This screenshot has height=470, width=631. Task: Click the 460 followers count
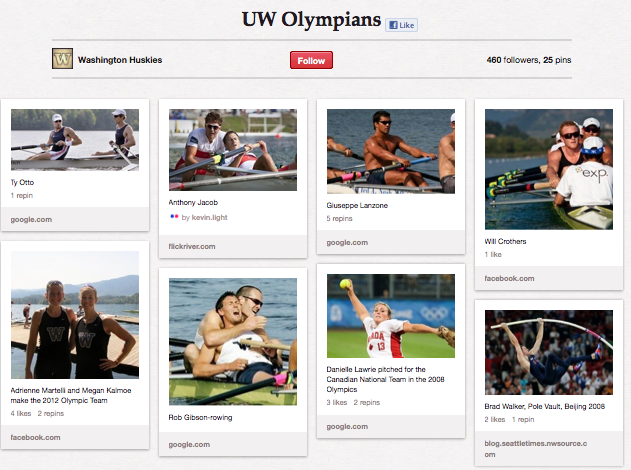click(x=512, y=60)
